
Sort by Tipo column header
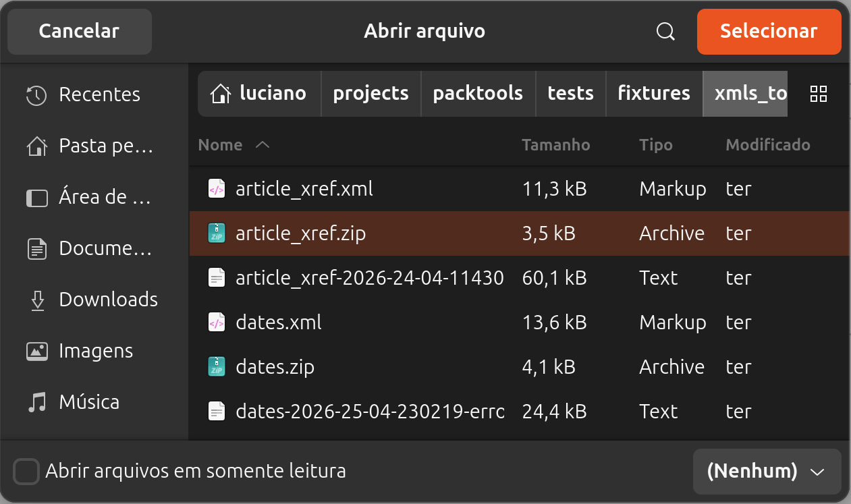(656, 145)
